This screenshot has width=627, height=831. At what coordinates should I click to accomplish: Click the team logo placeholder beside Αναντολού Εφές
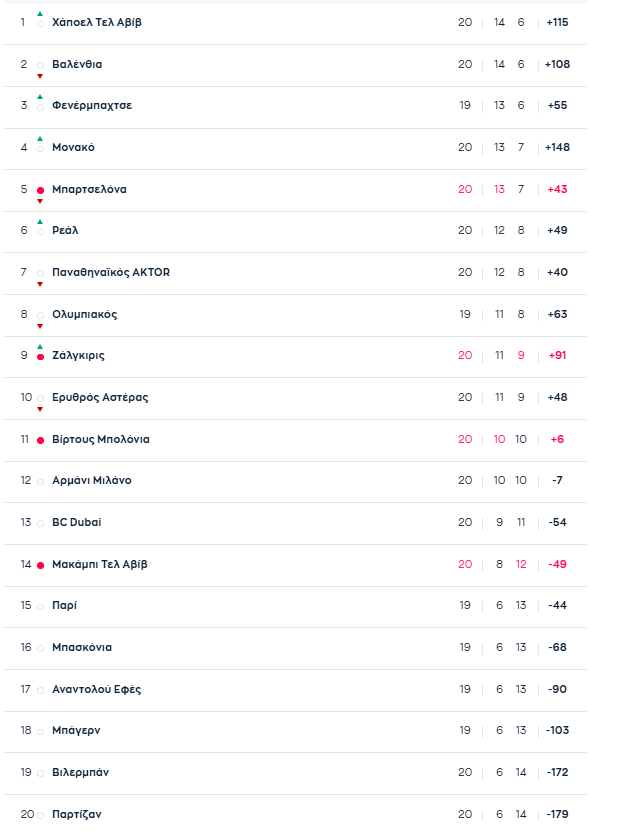click(40, 690)
